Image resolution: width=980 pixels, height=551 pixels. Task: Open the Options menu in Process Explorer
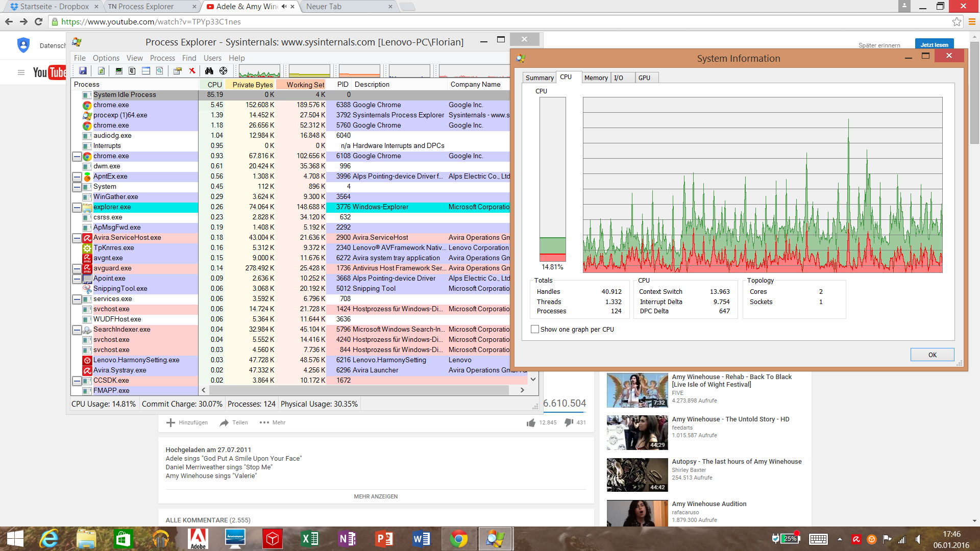[x=106, y=58]
